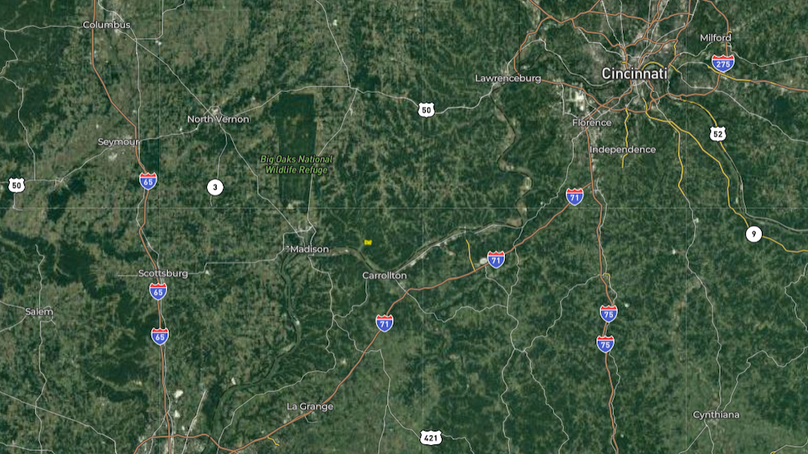The width and height of the screenshot is (808, 454).
Task: Click the US 421 highway shield
Action: 430,438
